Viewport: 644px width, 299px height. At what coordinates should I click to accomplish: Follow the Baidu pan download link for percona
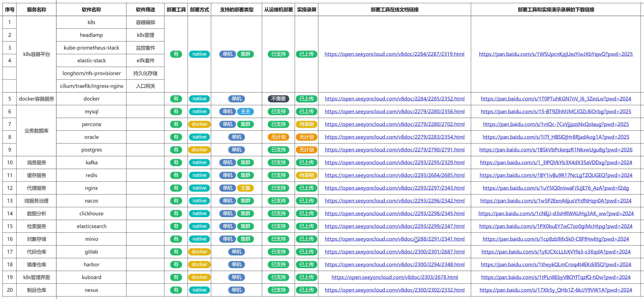coord(556,124)
